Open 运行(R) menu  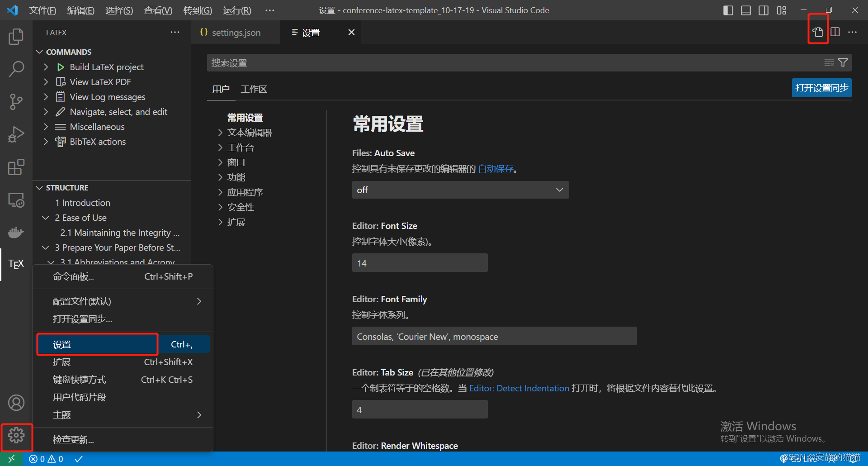pyautogui.click(x=237, y=10)
